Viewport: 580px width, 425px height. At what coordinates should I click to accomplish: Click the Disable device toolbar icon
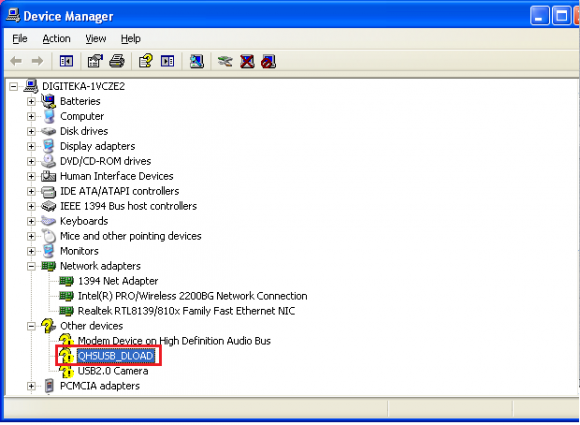[269, 61]
